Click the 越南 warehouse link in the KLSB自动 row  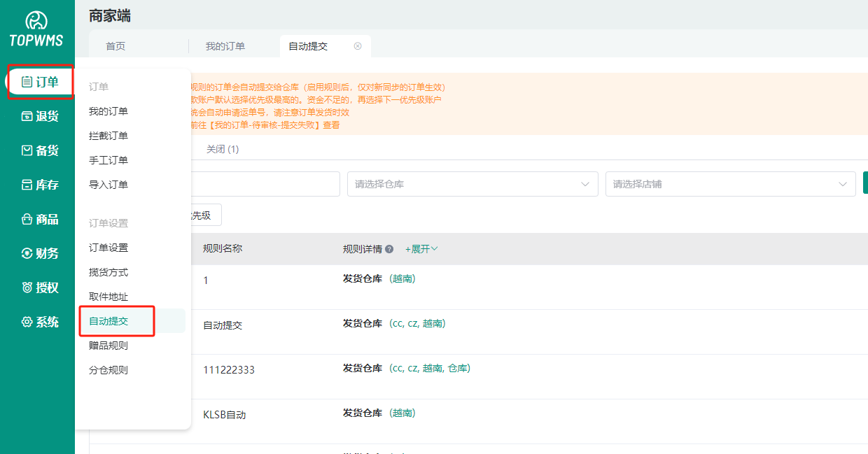(x=402, y=413)
